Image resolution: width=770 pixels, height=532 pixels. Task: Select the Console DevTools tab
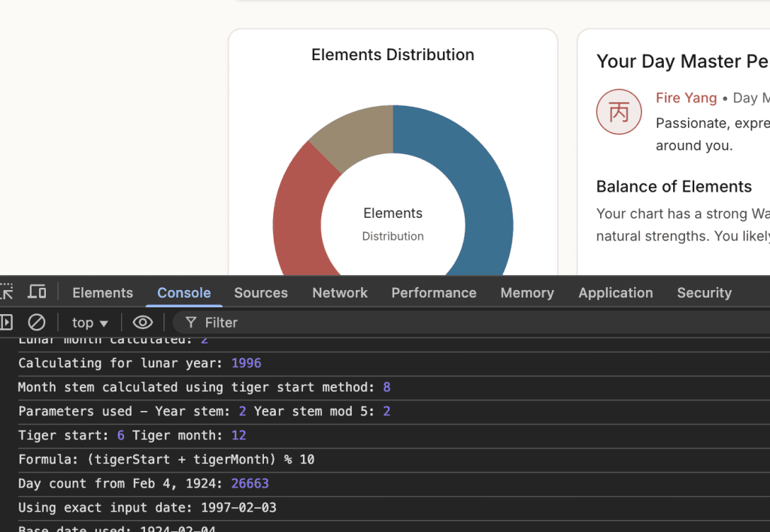[184, 292]
